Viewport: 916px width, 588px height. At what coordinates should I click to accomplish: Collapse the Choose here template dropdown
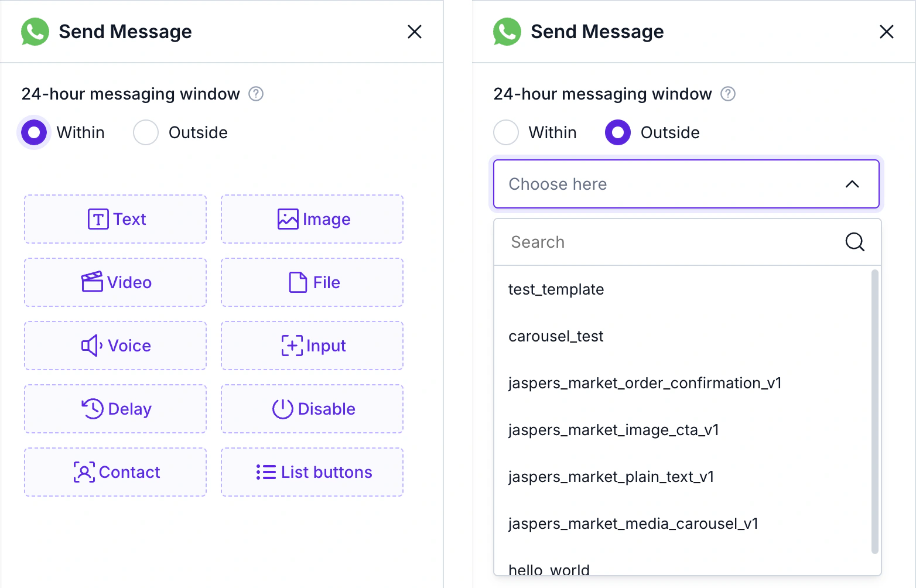click(x=686, y=184)
